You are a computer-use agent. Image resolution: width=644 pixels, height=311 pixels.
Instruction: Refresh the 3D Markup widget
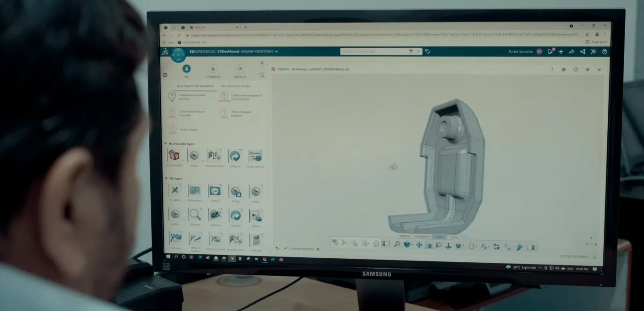(576, 70)
